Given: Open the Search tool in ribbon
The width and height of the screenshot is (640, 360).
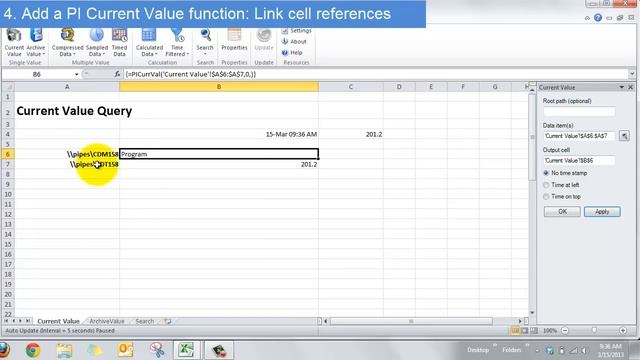Looking at the screenshot, I should pyautogui.click(x=205, y=43).
